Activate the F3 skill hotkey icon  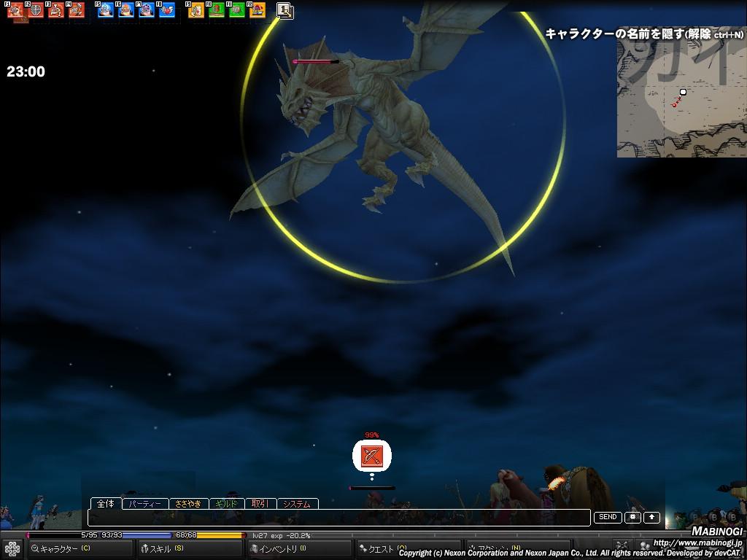(56, 10)
